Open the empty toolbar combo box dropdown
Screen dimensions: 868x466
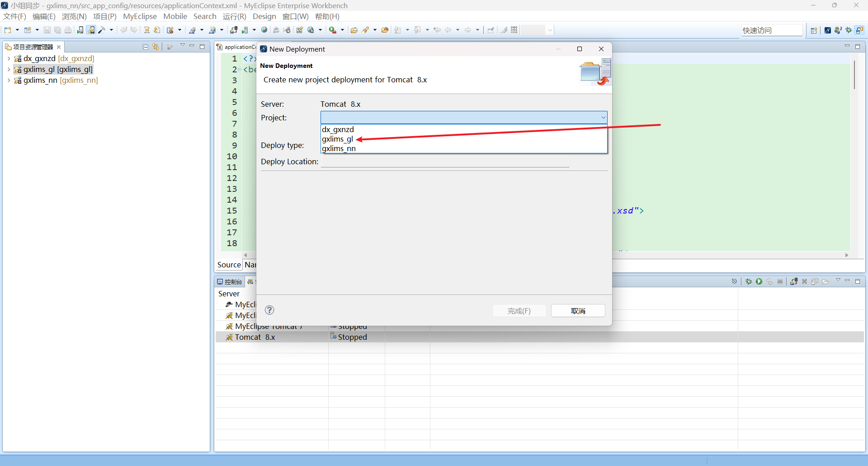(x=550, y=30)
